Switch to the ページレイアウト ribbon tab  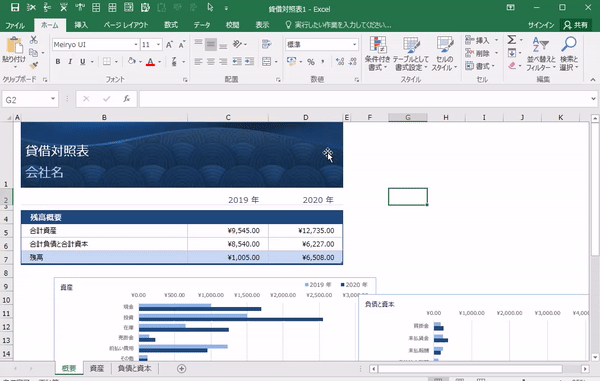click(126, 25)
